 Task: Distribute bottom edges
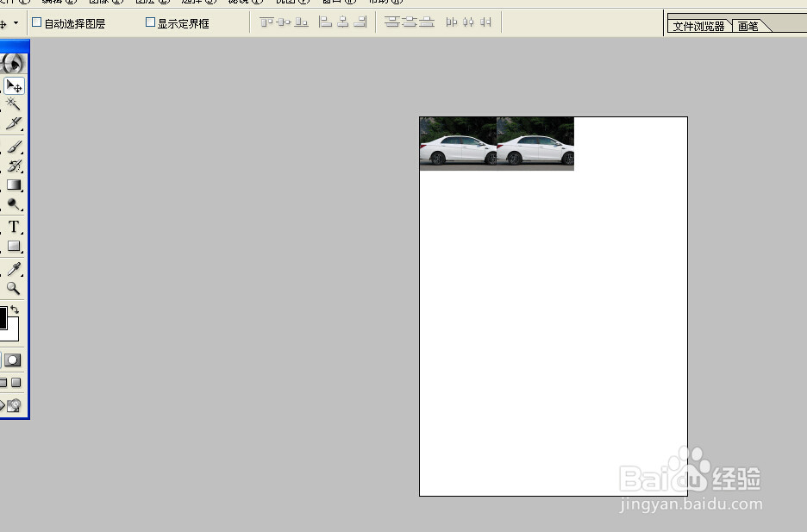(427, 22)
